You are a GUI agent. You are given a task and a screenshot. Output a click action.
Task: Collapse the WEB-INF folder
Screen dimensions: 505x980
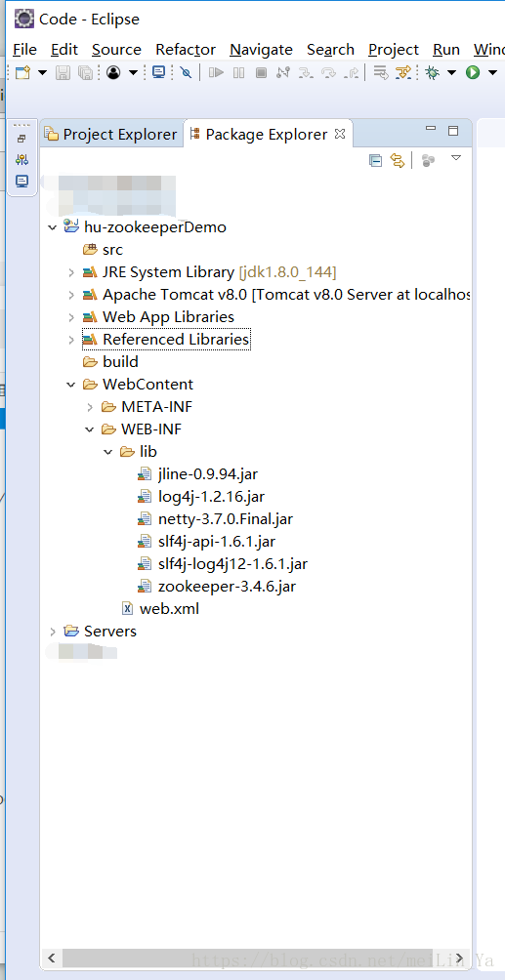[90, 429]
